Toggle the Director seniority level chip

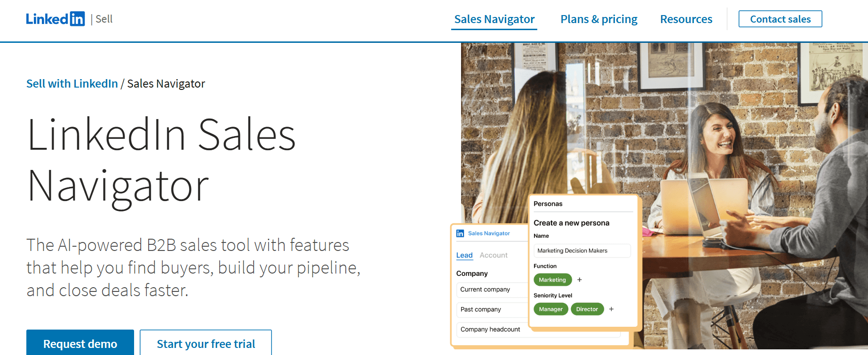coord(587,309)
